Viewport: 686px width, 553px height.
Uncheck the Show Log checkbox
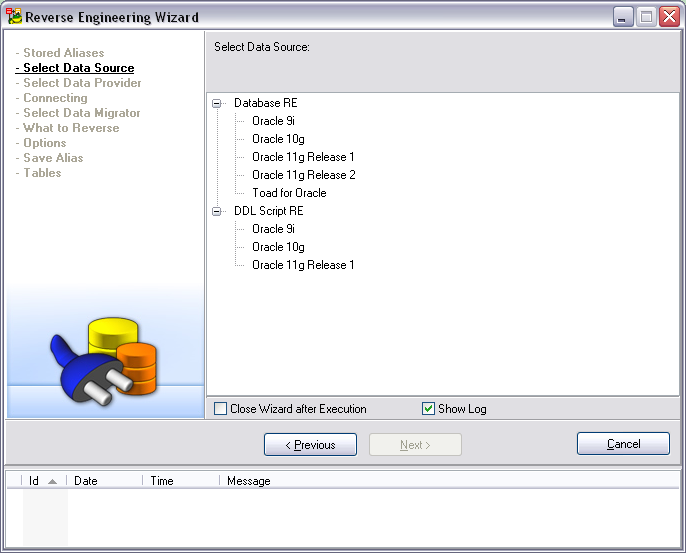[428, 409]
